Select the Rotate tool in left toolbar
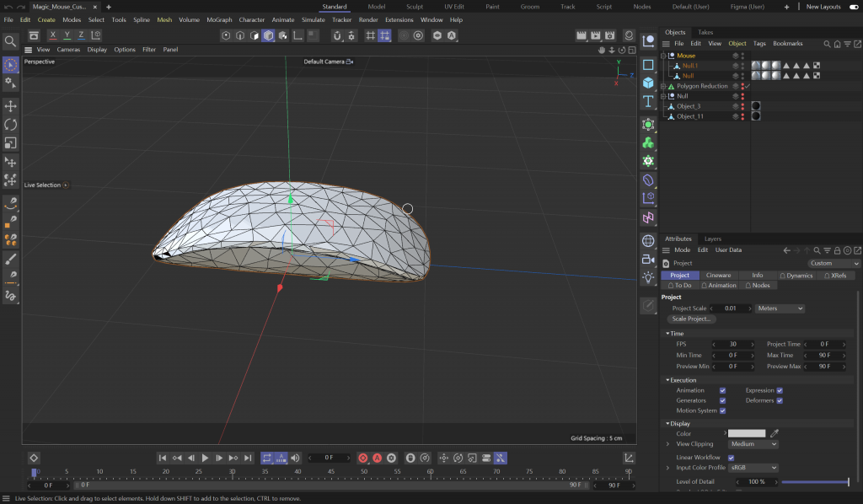The height and width of the screenshot is (504, 863). (10, 125)
